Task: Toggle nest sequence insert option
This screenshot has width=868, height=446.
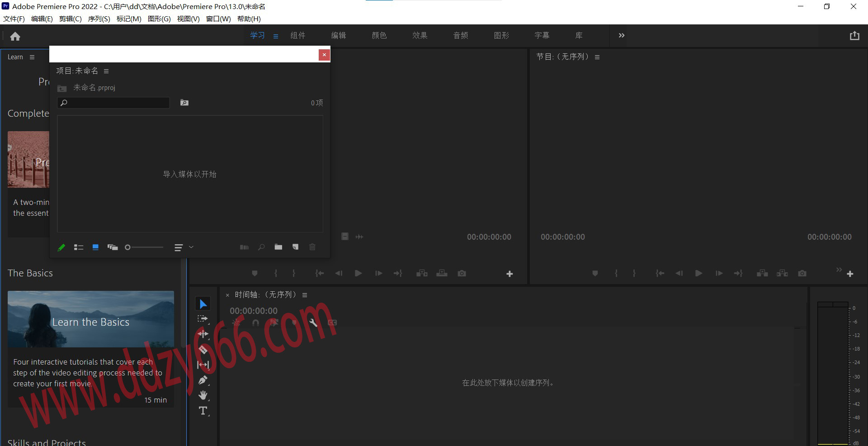Action: (236, 323)
